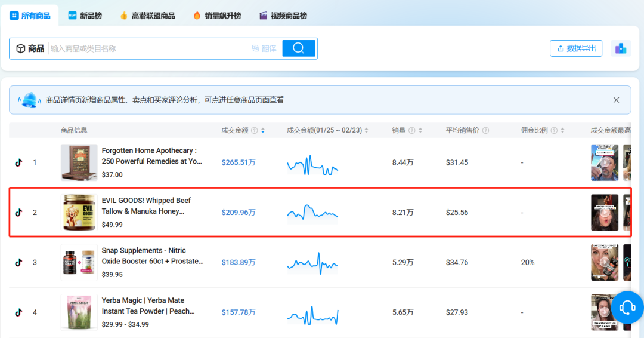The height and width of the screenshot is (338, 644).
Task: Click the $29.99 - $34.99 price range
Action: [125, 324]
